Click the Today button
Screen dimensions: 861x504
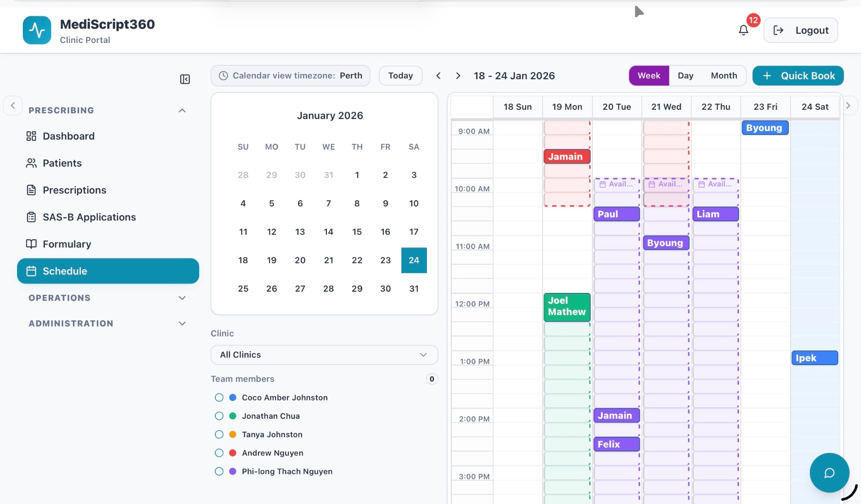(400, 76)
